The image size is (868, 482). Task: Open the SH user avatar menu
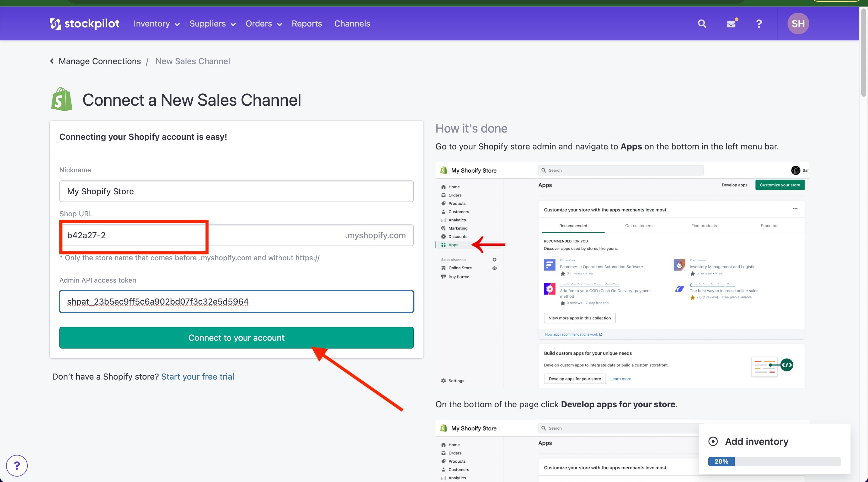pyautogui.click(x=798, y=23)
